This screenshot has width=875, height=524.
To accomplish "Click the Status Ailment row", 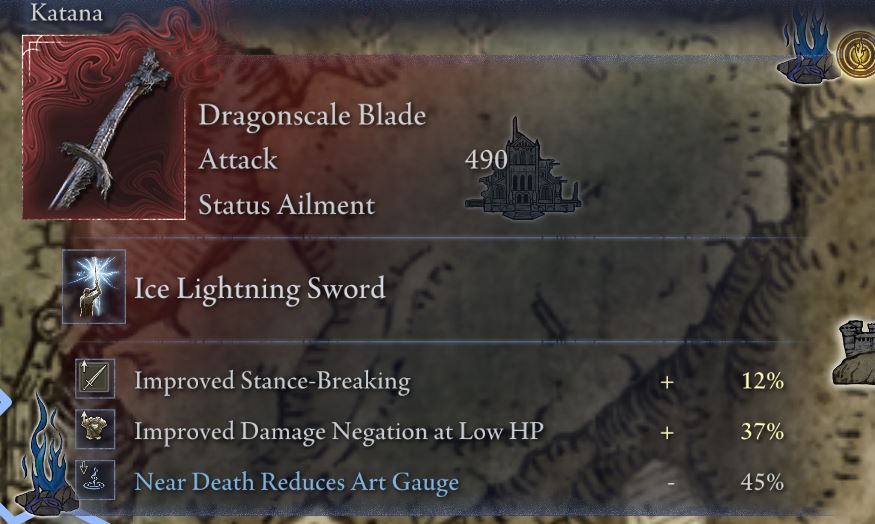I will (286, 205).
